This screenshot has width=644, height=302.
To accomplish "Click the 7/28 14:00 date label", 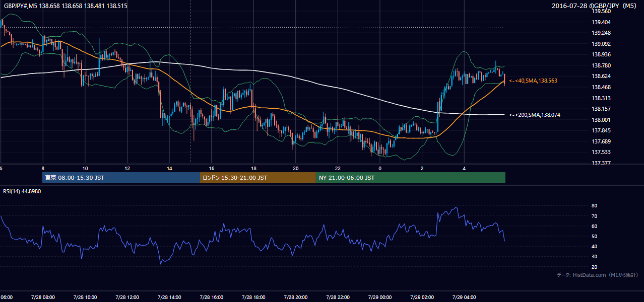I will tap(169, 297).
